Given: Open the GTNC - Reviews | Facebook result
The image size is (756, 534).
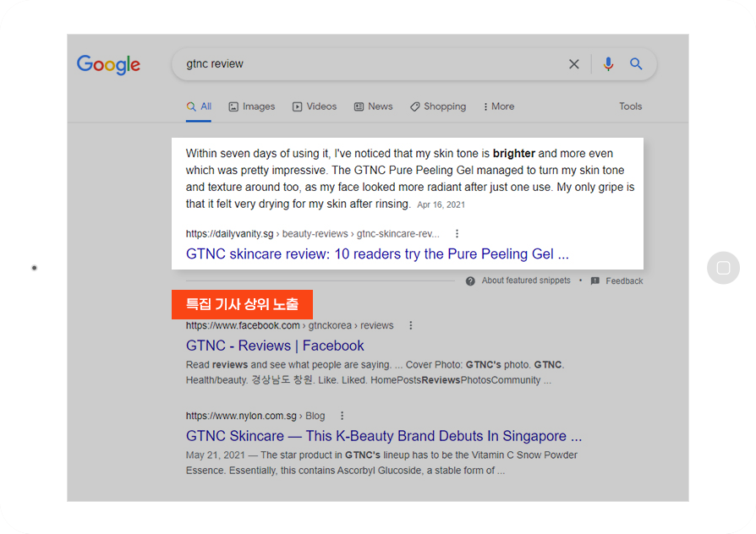Looking at the screenshot, I should point(275,346).
